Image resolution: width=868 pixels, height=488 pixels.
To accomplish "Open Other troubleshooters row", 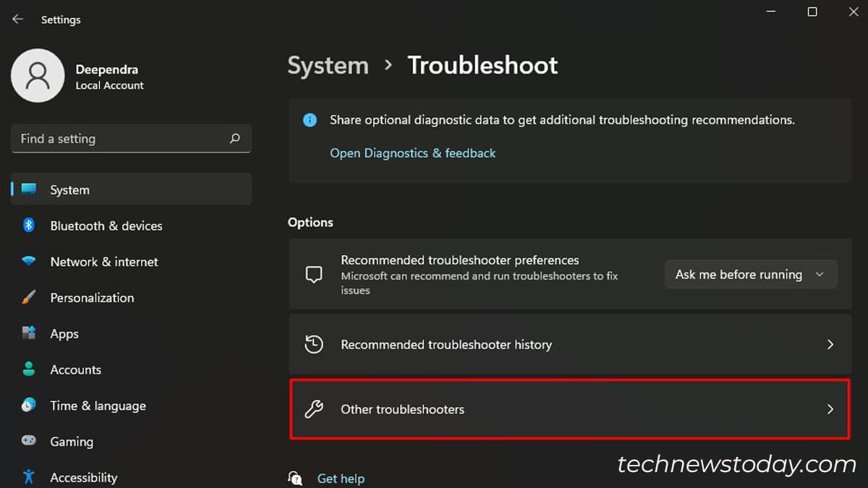I will tap(570, 409).
